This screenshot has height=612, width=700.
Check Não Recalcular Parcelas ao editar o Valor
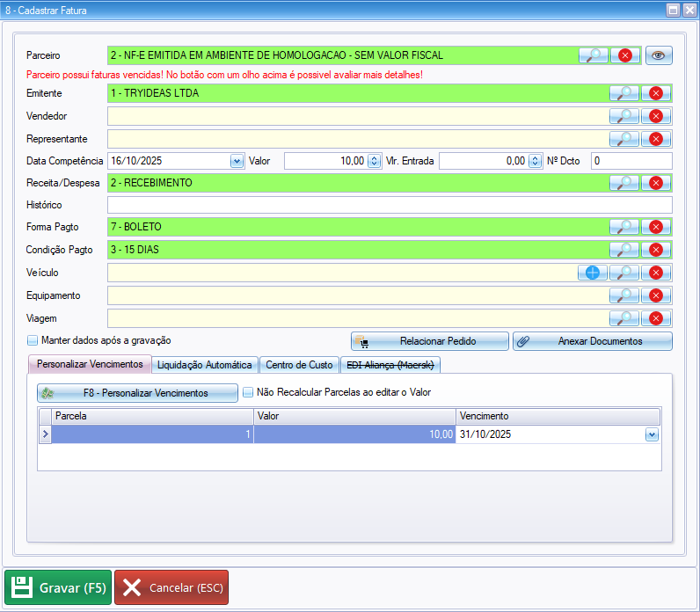[x=248, y=392]
